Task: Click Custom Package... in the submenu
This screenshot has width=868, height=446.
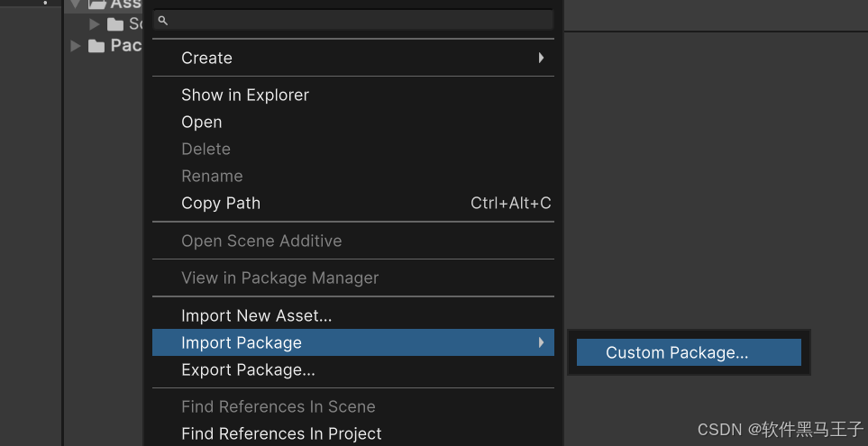Action: 677,352
